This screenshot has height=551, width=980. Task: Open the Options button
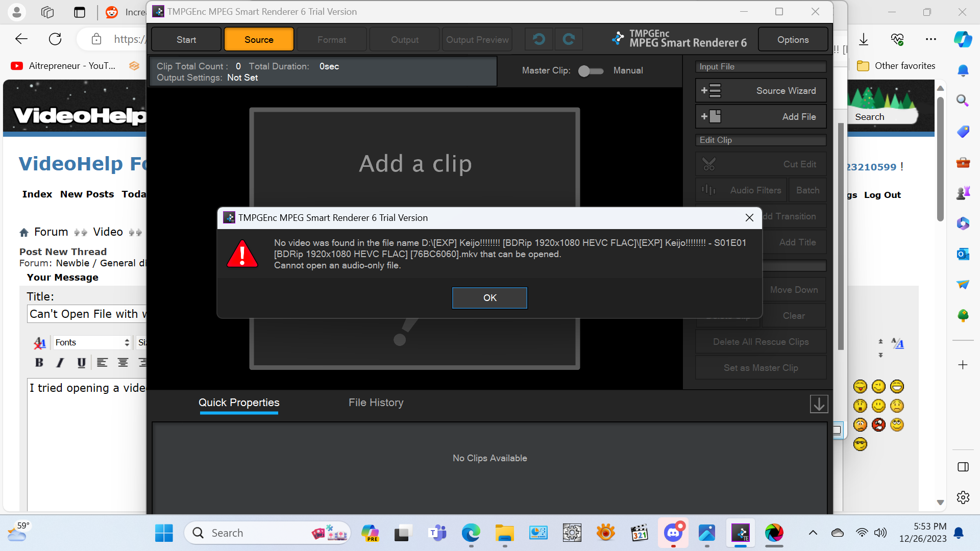click(793, 40)
